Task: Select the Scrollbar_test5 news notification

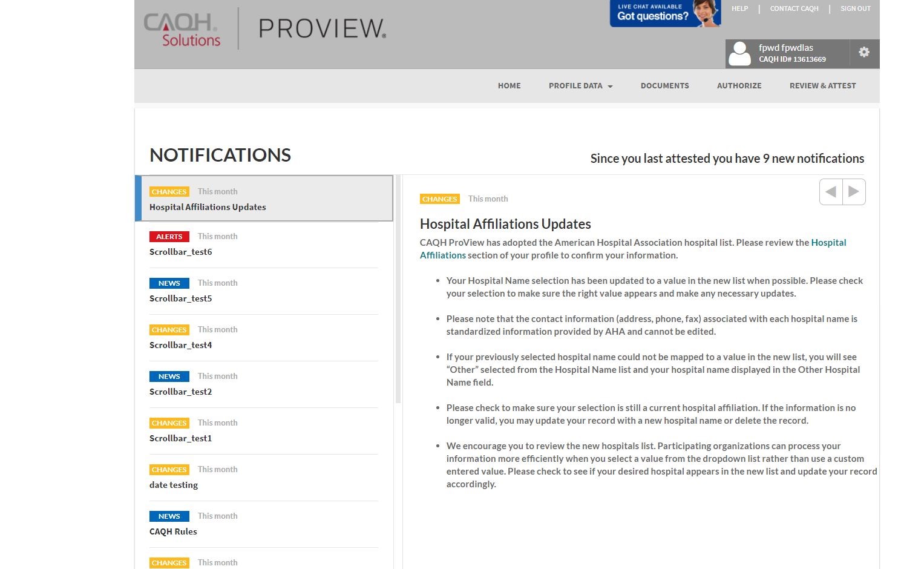Action: 264,291
